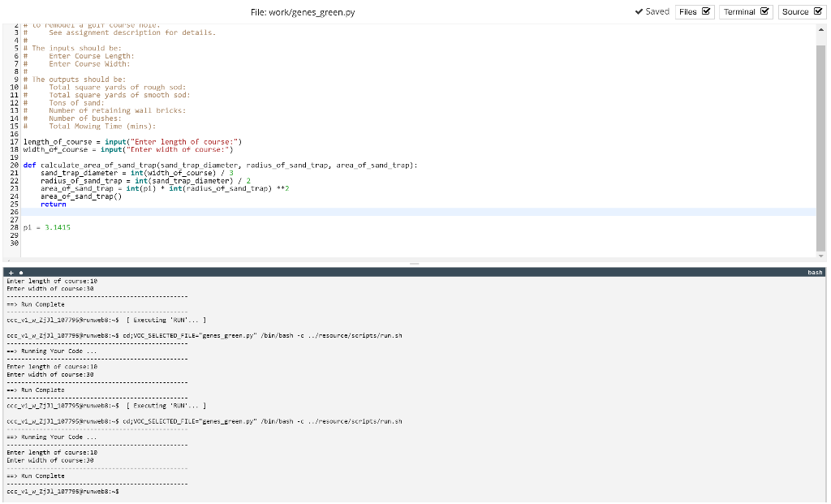Click the sand_trap_diameter assignment on line 21
This screenshot has width=831, height=504.
(x=137, y=173)
